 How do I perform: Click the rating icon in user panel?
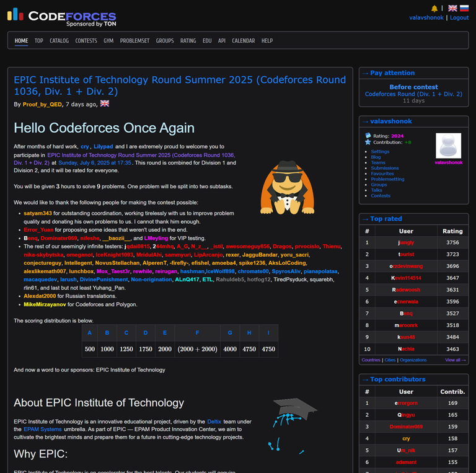click(x=368, y=136)
